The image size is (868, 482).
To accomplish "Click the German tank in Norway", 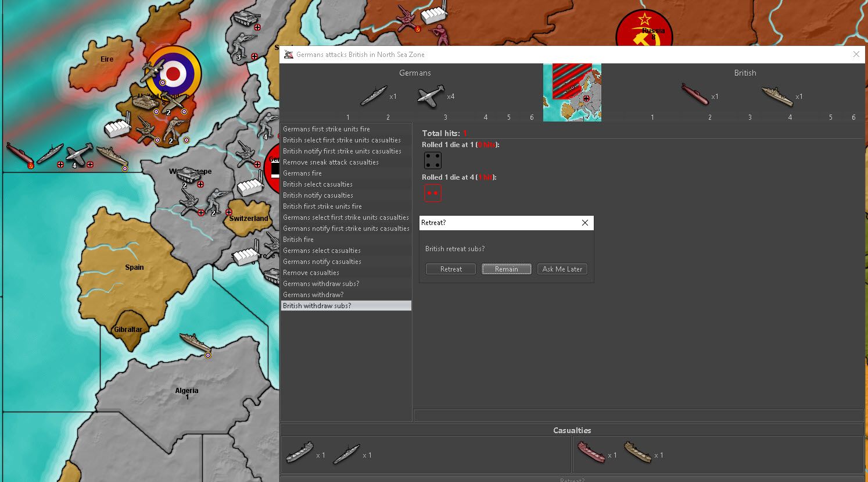I will (246, 17).
